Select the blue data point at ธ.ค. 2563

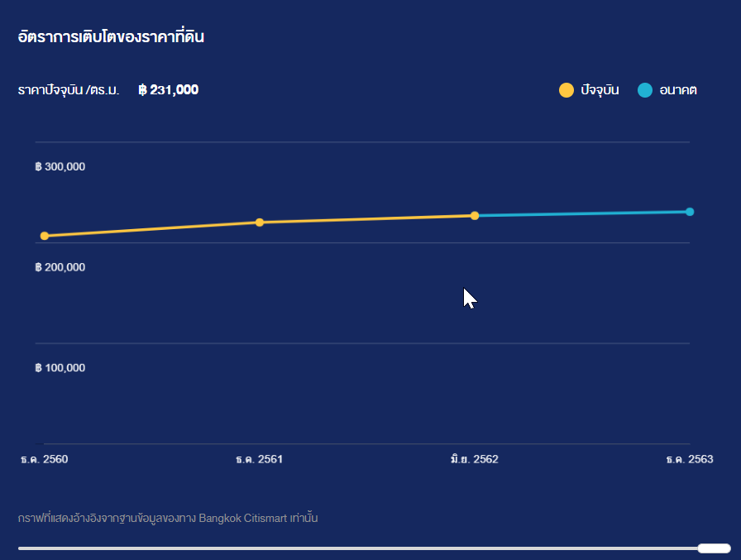[x=690, y=212]
